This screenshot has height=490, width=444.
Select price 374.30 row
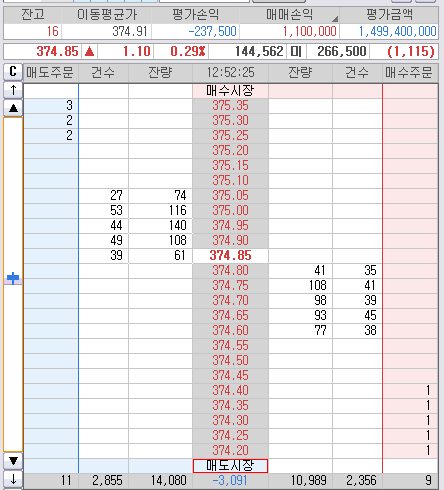pos(230,420)
